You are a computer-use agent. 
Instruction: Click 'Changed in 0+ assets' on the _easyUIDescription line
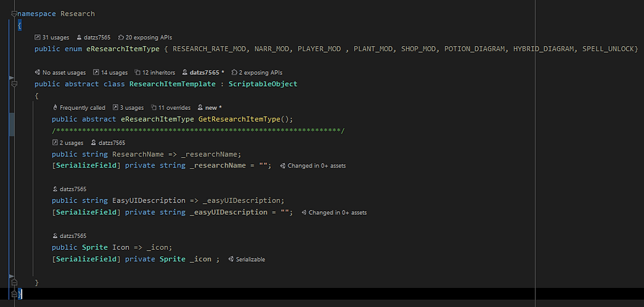334,213
